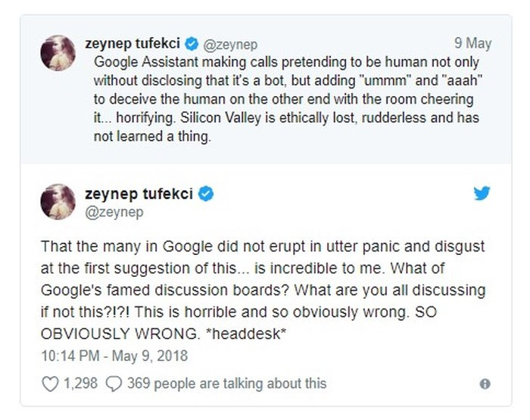Click @zeynep handle in the quoted tweet
The image size is (530, 420).
click(x=228, y=45)
